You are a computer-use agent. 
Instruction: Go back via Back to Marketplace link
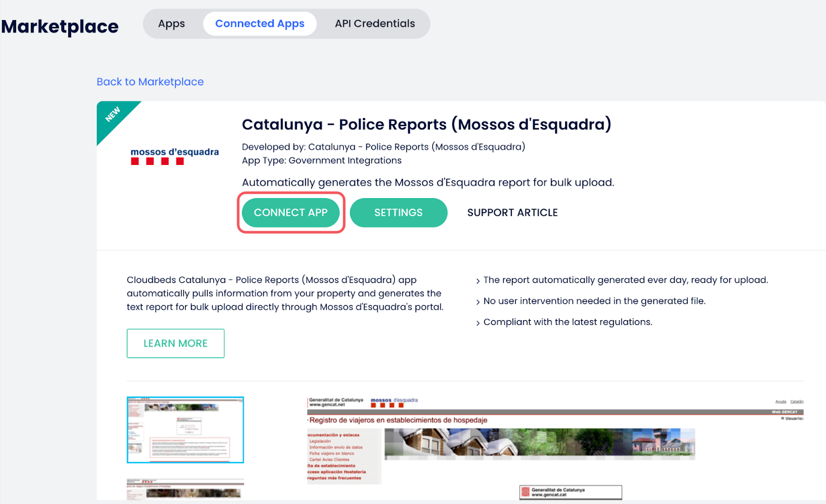(x=150, y=82)
